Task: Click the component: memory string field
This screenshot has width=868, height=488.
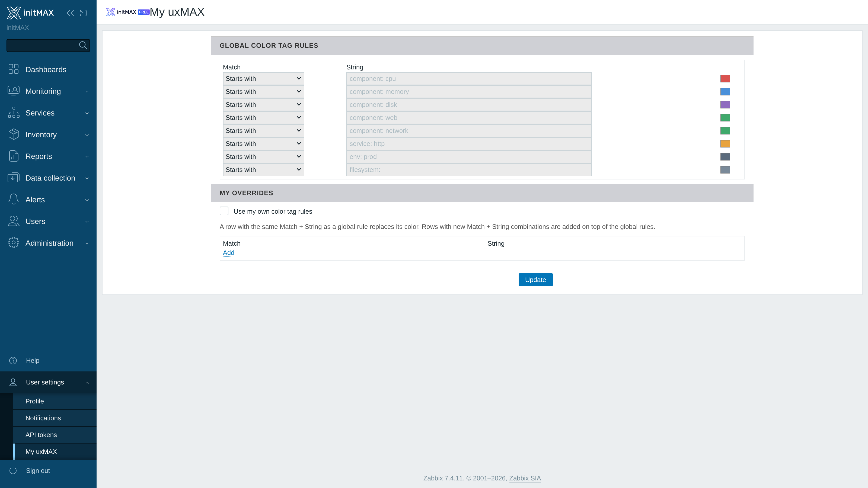Action: (469, 92)
